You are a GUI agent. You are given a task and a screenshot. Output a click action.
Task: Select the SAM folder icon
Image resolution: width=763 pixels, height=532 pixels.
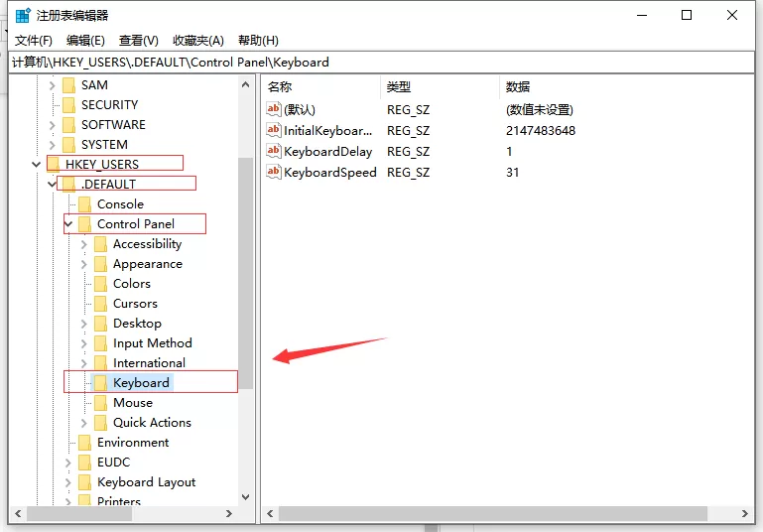pos(69,85)
